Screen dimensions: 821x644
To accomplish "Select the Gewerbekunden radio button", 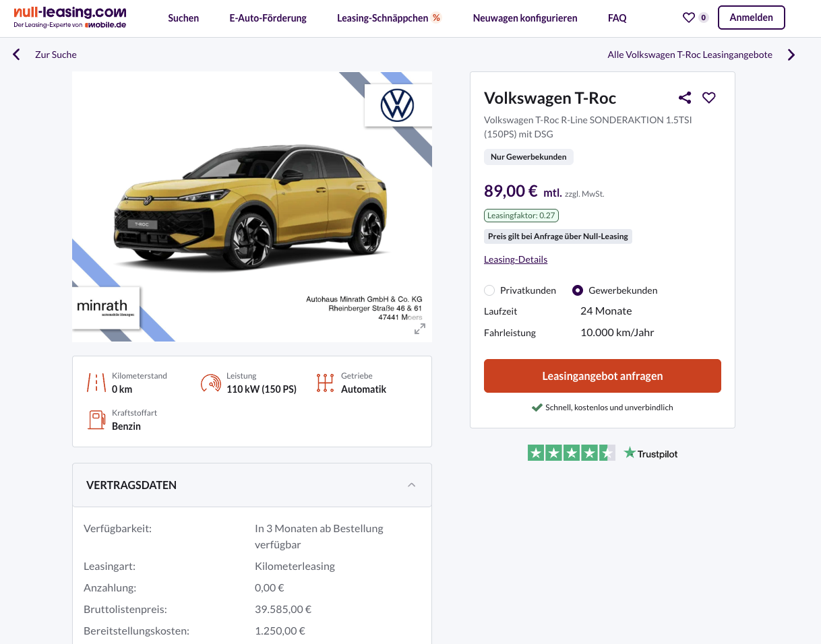I will click(578, 290).
